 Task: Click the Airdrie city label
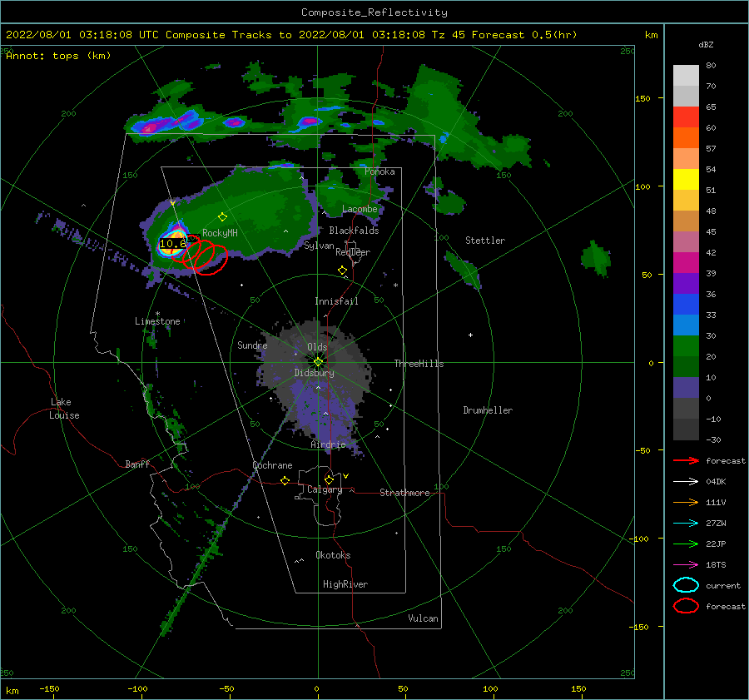[x=328, y=444]
